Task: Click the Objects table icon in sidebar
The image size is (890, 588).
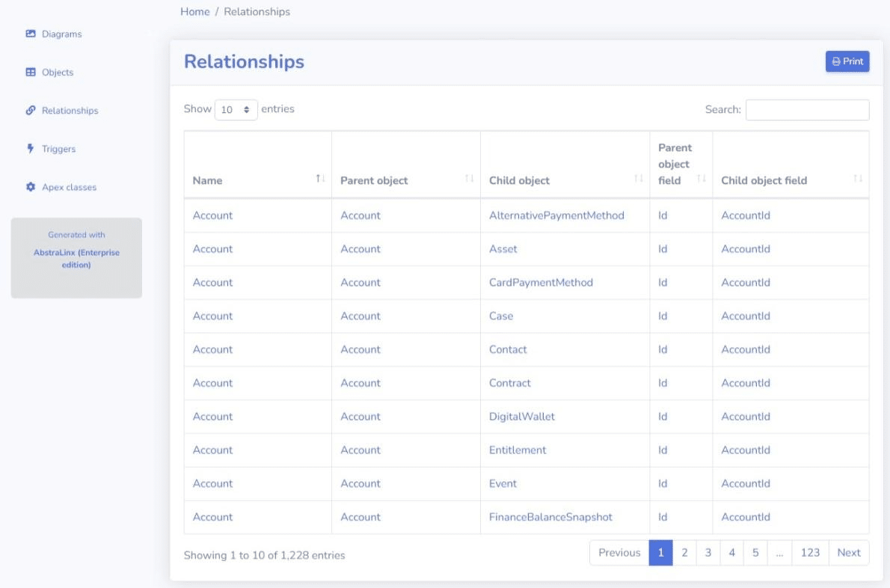Action: (31, 73)
